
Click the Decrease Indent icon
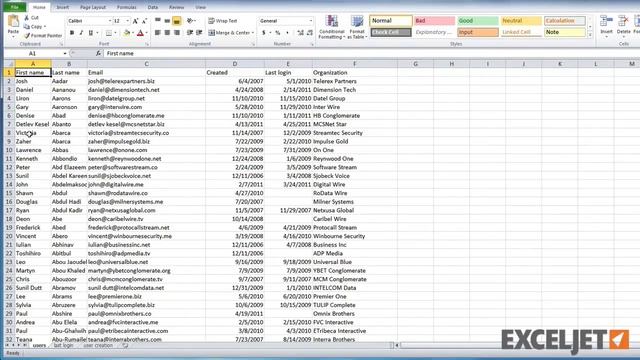pos(190,33)
